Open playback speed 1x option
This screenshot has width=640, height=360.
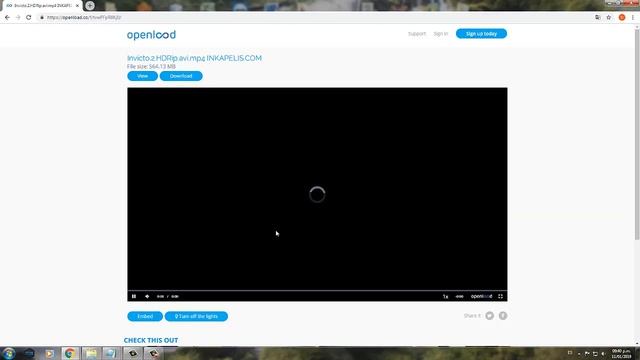[x=445, y=296]
